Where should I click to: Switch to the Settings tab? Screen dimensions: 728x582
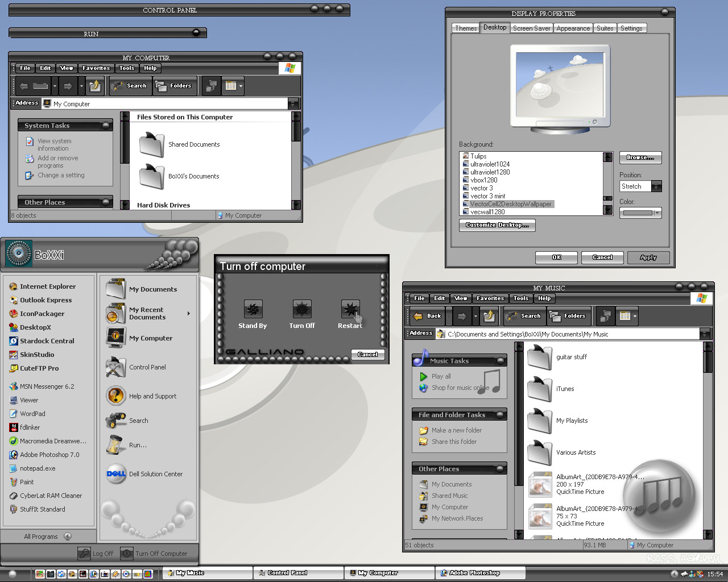coord(631,28)
